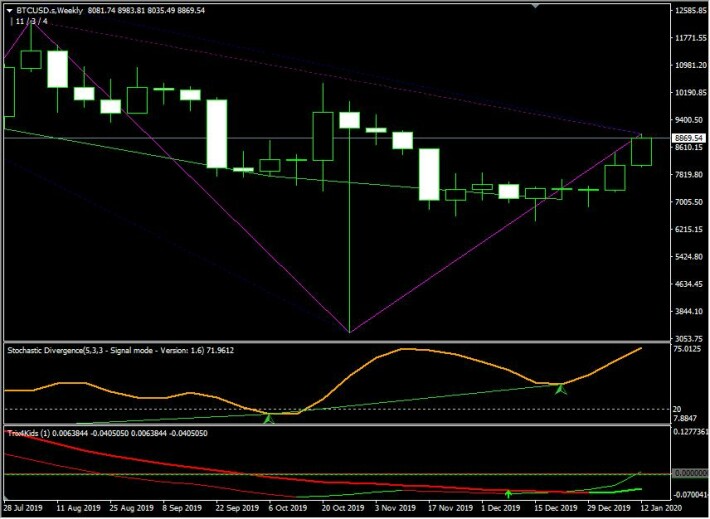The image size is (710, 519).
Task: Click the 12 Jan 2020 date label
Action: [662, 508]
